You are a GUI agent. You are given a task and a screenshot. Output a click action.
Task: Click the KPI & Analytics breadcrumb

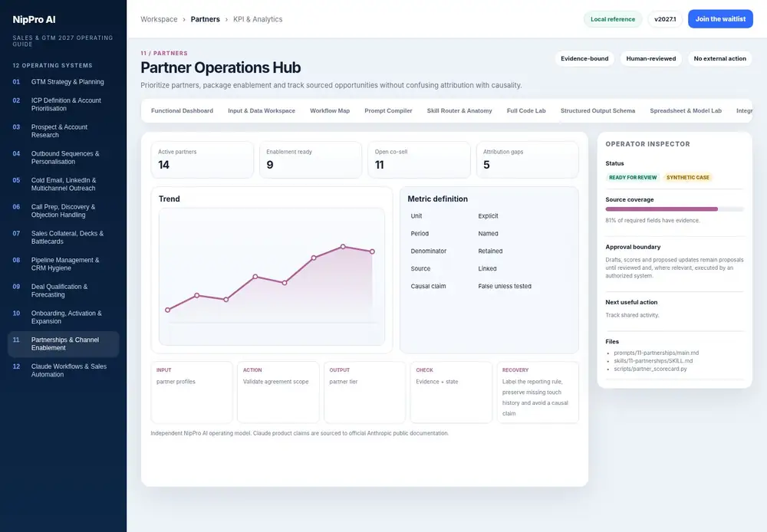pos(258,19)
